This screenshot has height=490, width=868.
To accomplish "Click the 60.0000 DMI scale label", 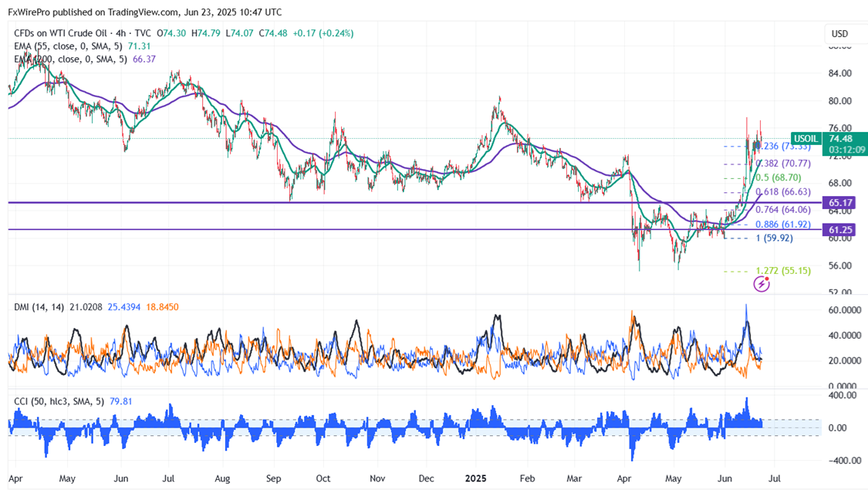I will (845, 311).
